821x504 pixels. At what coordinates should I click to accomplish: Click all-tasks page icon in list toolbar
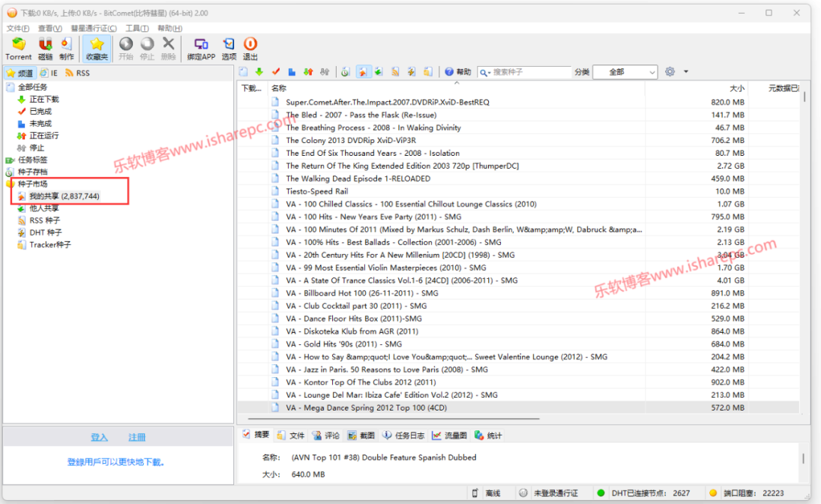tap(243, 71)
